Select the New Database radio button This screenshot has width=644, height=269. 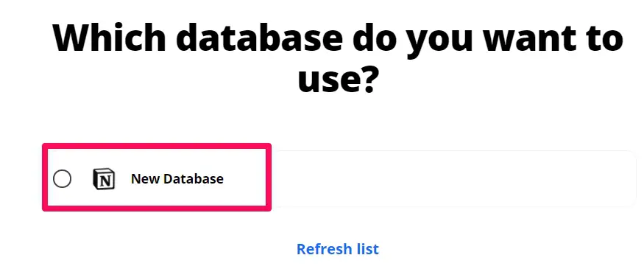(x=62, y=179)
